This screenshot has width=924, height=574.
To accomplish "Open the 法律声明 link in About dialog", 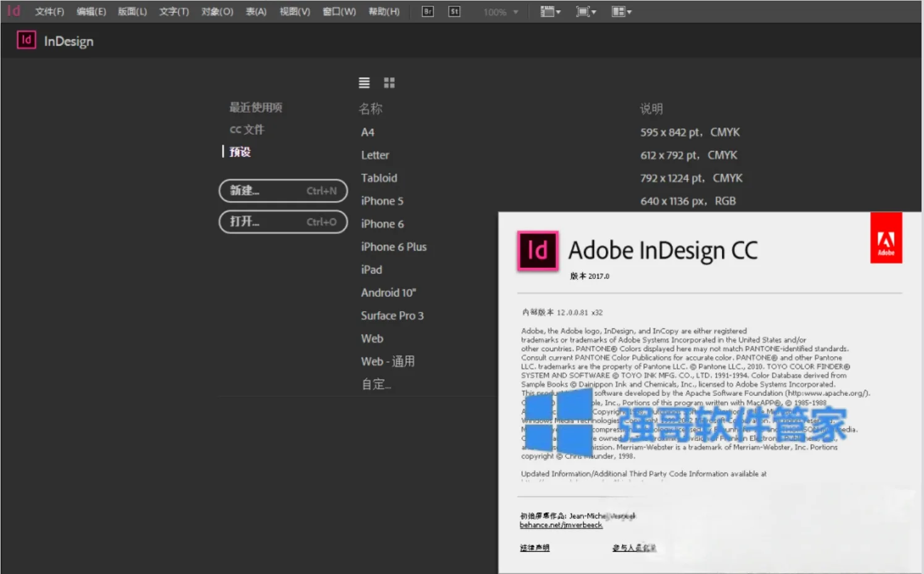I will (535, 547).
